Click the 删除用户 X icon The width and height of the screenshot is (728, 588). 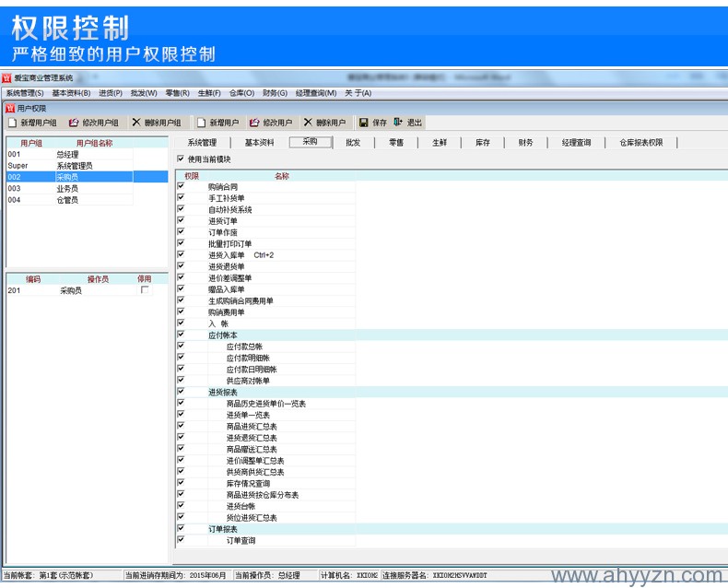(x=309, y=123)
